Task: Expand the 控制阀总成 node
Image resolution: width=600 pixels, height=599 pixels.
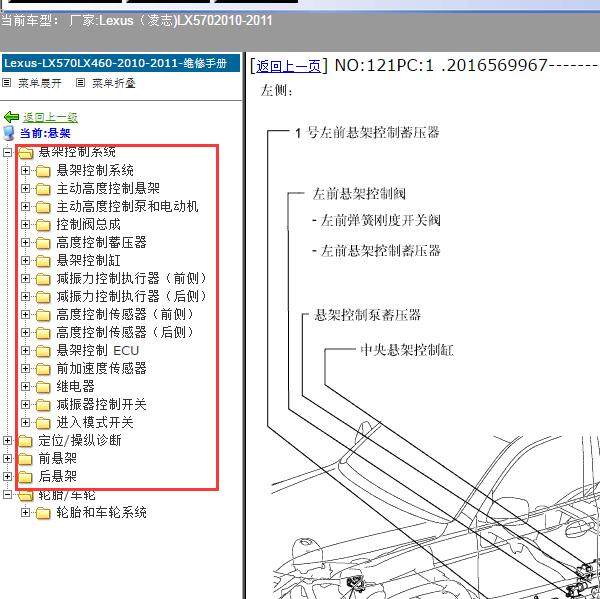Action: [25, 224]
